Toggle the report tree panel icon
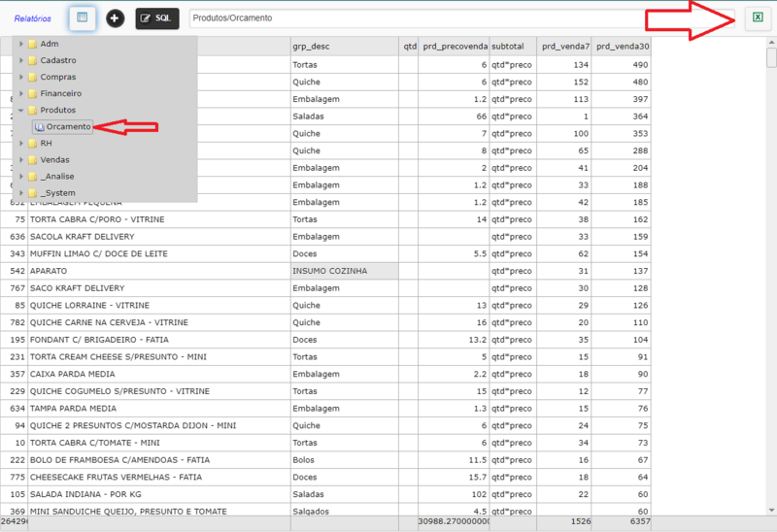777x532 pixels. tap(83, 17)
